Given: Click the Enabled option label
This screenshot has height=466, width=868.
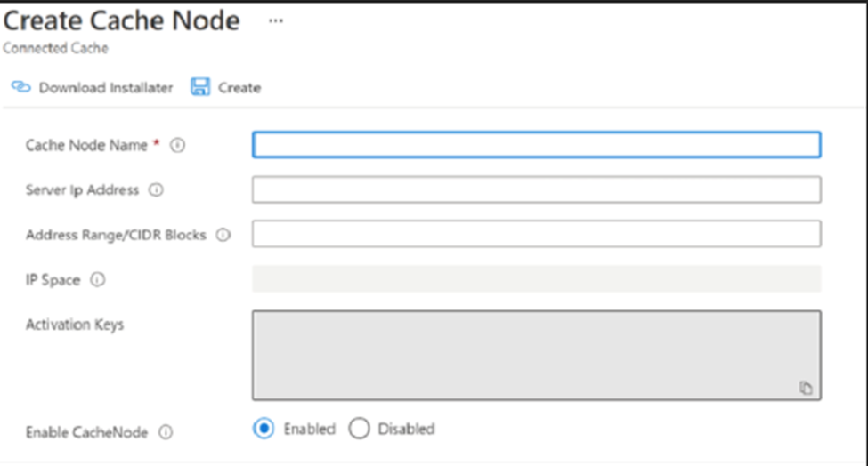Looking at the screenshot, I should click(310, 429).
